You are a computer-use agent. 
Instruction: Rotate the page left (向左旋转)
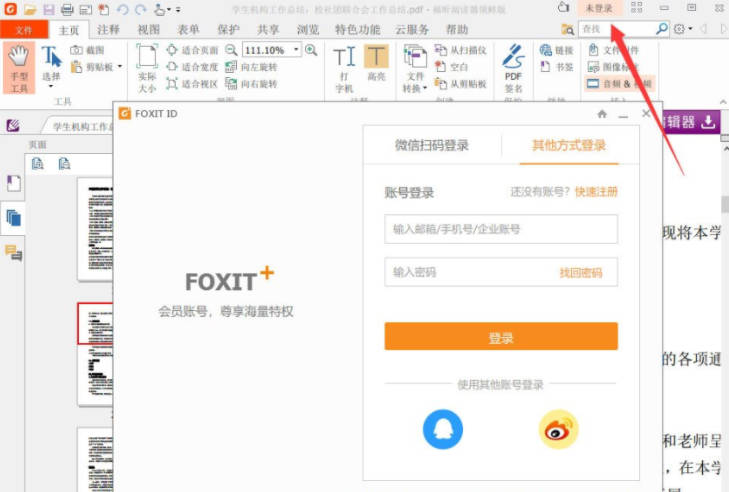point(251,67)
